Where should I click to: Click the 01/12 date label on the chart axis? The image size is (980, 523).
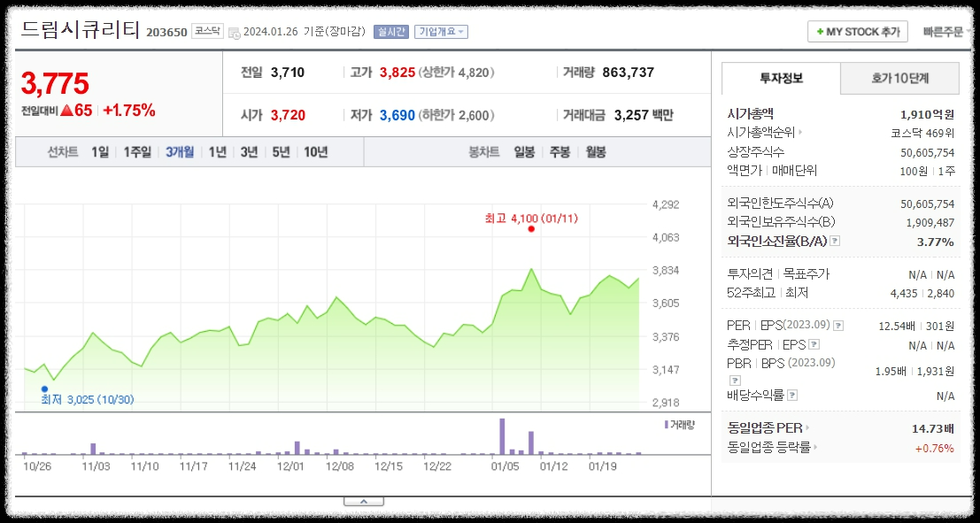554,466
